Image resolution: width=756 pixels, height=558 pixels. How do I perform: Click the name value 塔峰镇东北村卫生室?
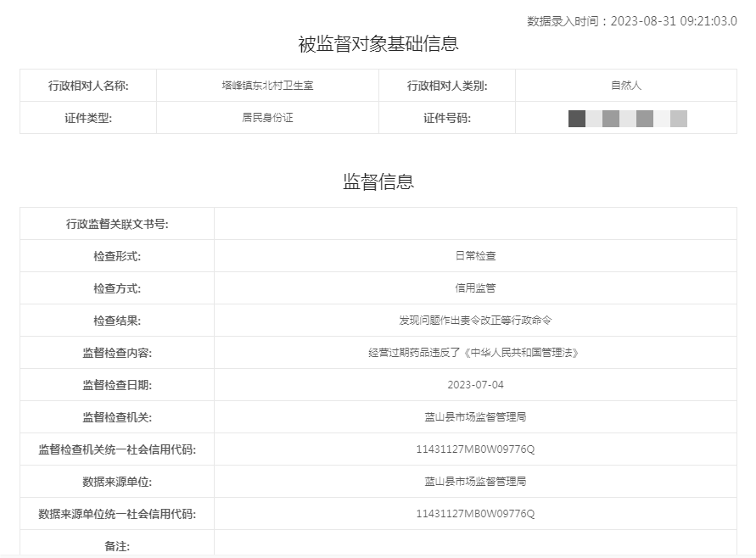click(x=267, y=86)
